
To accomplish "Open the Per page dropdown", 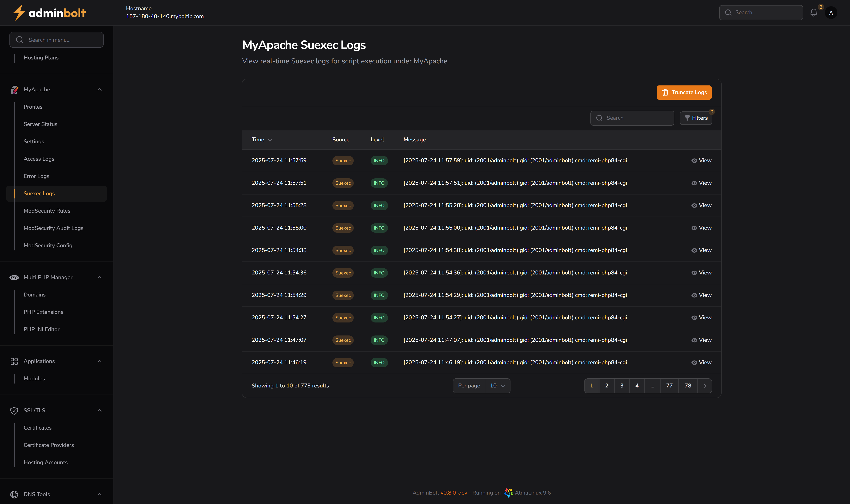I will point(497,385).
